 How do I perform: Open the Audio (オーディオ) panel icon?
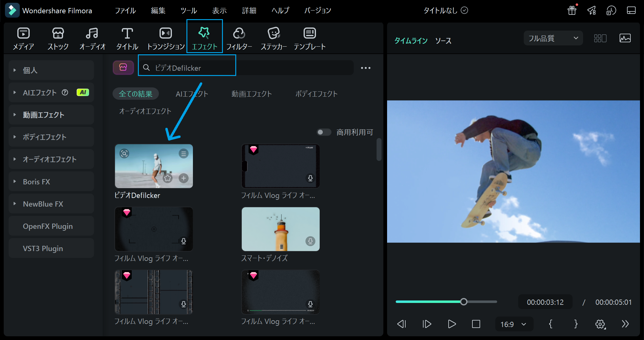click(x=92, y=33)
